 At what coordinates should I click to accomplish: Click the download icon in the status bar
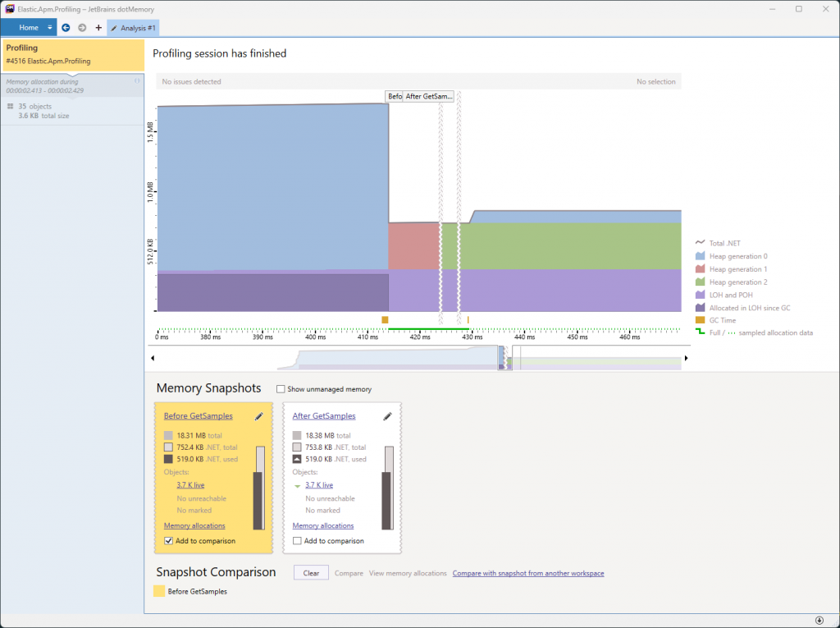click(819, 620)
